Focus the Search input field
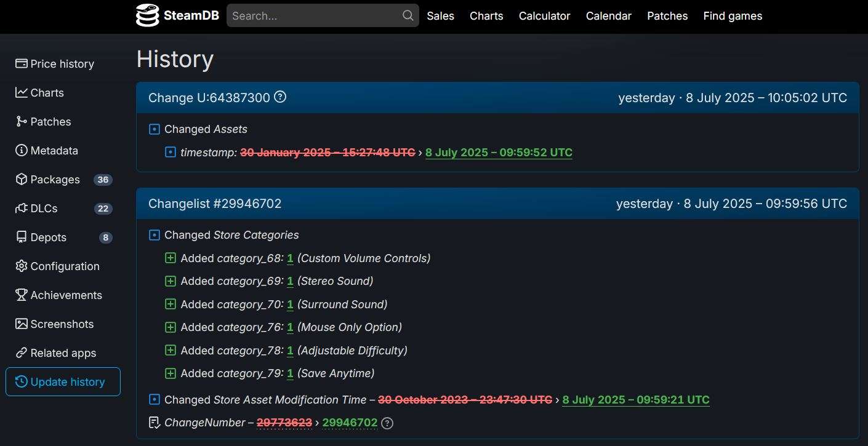The height and width of the screenshot is (446, 868). (x=314, y=15)
